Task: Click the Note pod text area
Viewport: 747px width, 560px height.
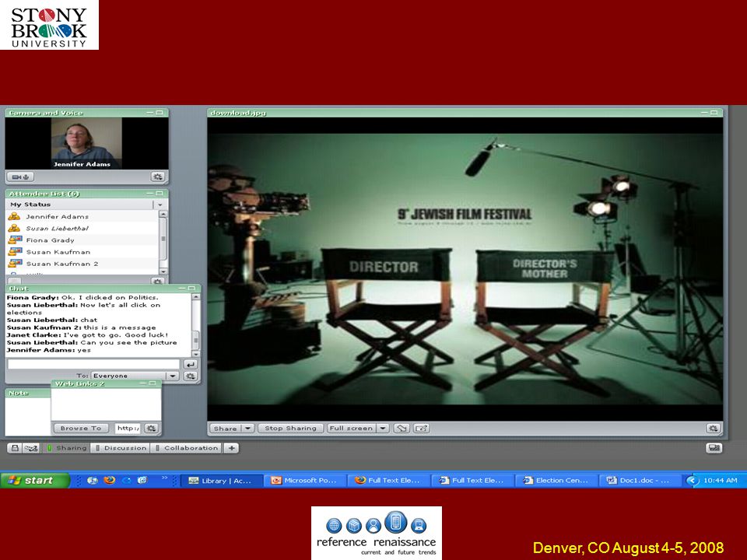Action: (x=28, y=415)
